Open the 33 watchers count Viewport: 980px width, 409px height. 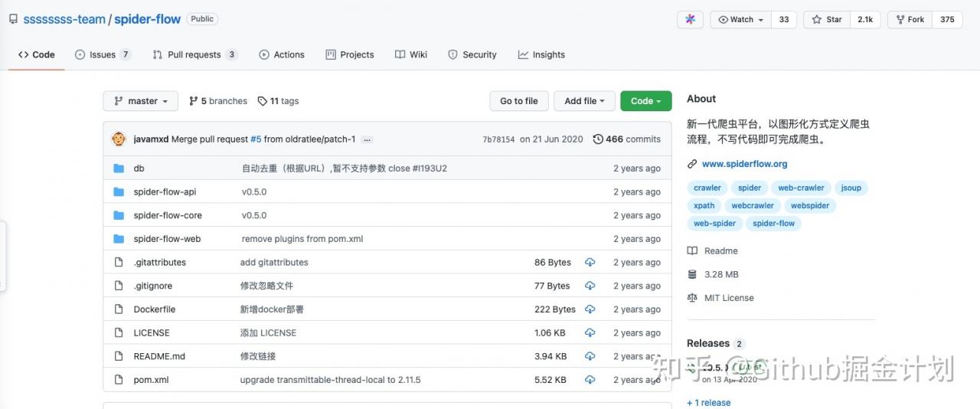pos(784,20)
